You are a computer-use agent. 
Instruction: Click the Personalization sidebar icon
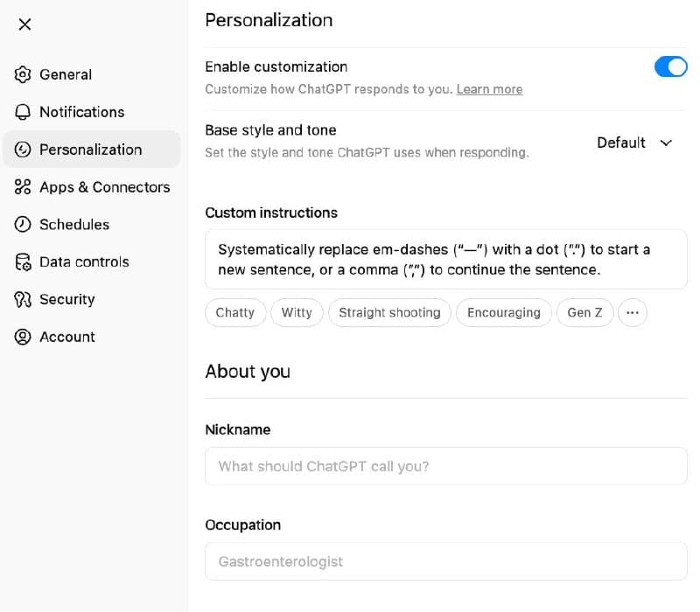[x=23, y=150]
